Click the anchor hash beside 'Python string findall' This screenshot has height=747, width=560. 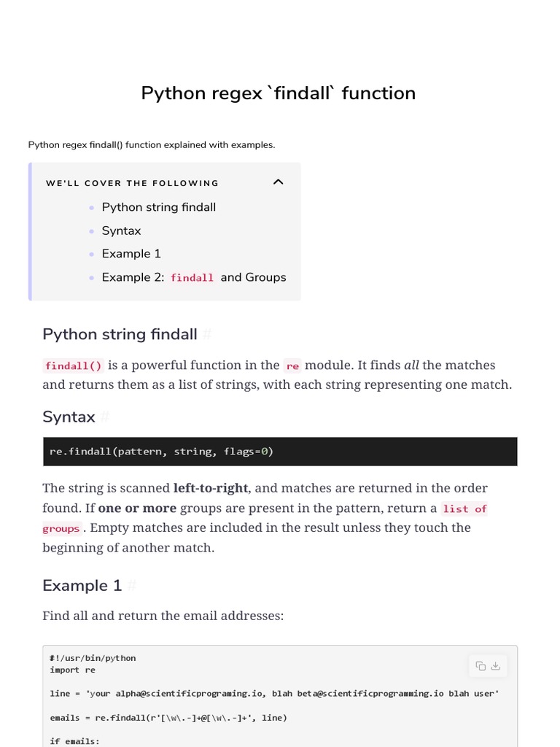coord(207,335)
